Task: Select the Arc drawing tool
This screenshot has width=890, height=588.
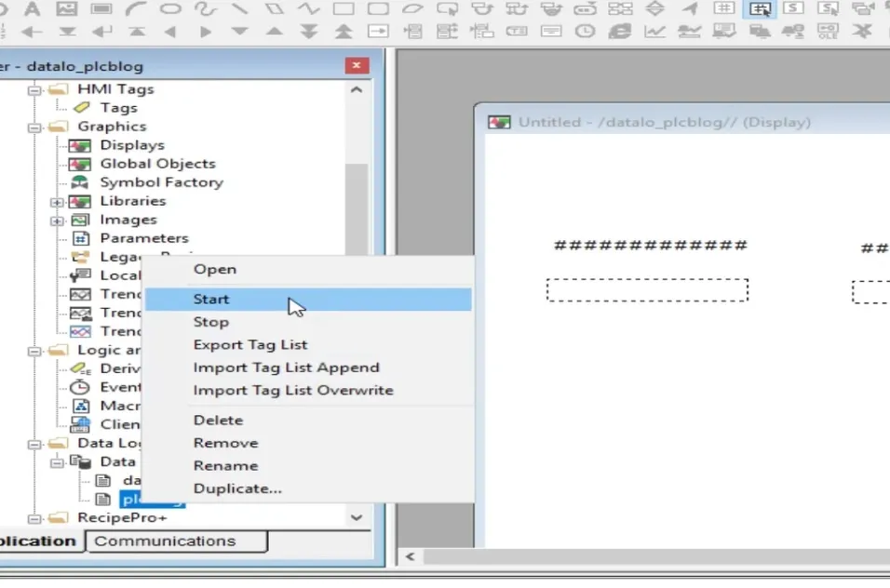Action: coord(136,8)
